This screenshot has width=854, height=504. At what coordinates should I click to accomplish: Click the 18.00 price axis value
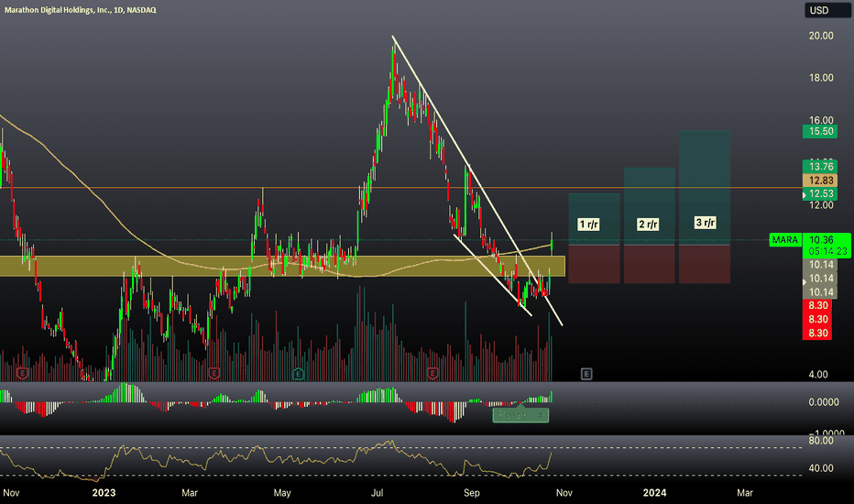pyautogui.click(x=821, y=78)
